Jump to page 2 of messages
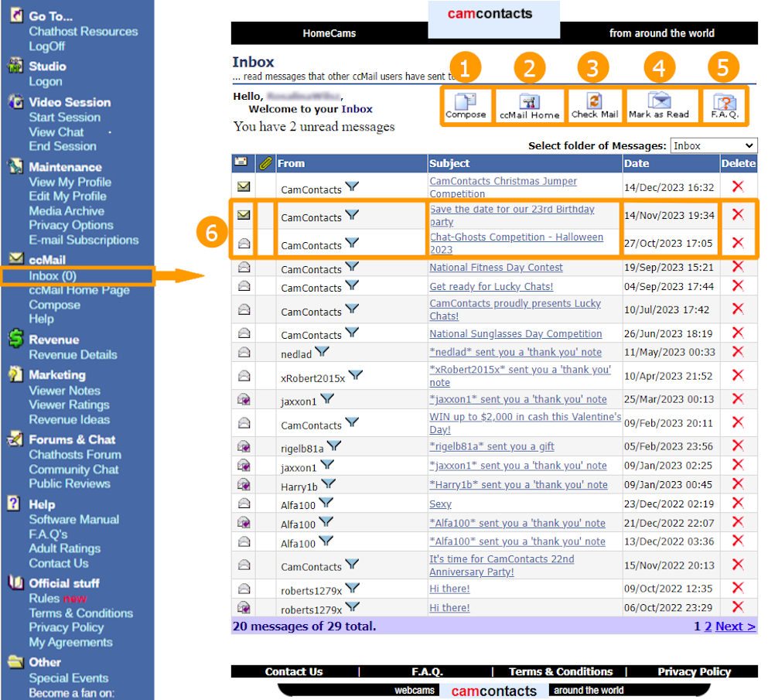Screen dimensions: 768x700 (x=708, y=626)
